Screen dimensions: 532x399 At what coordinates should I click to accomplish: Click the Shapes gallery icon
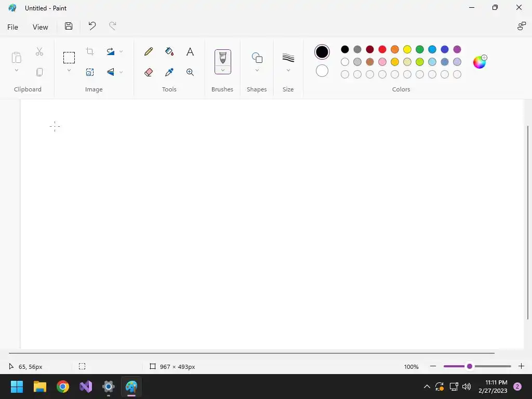(x=257, y=58)
